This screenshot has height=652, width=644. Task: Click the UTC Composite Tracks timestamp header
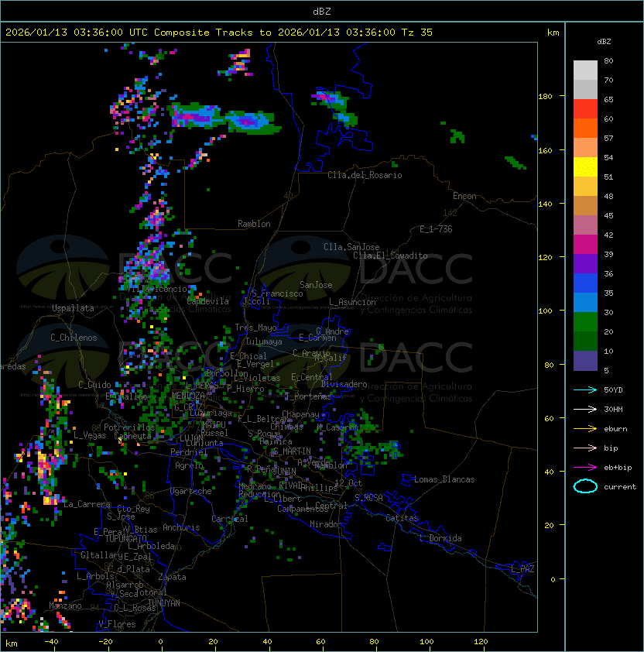click(x=219, y=33)
